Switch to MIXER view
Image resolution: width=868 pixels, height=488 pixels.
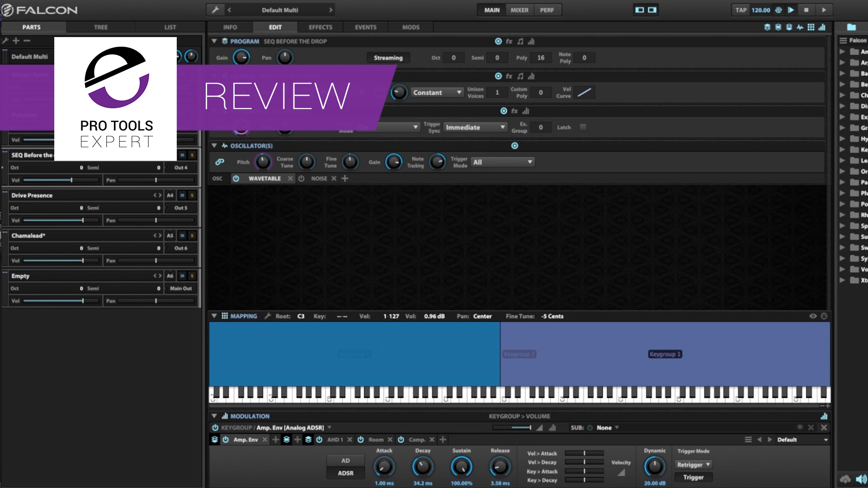[519, 10]
